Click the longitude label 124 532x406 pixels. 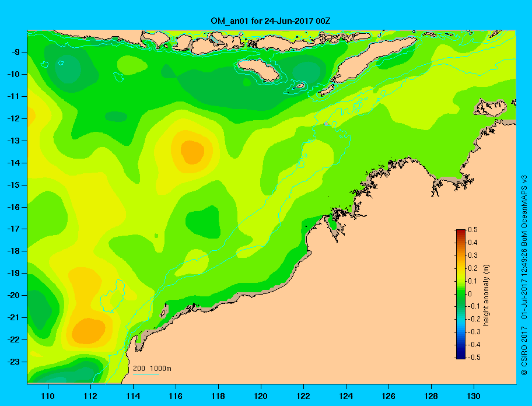pyautogui.click(x=346, y=396)
